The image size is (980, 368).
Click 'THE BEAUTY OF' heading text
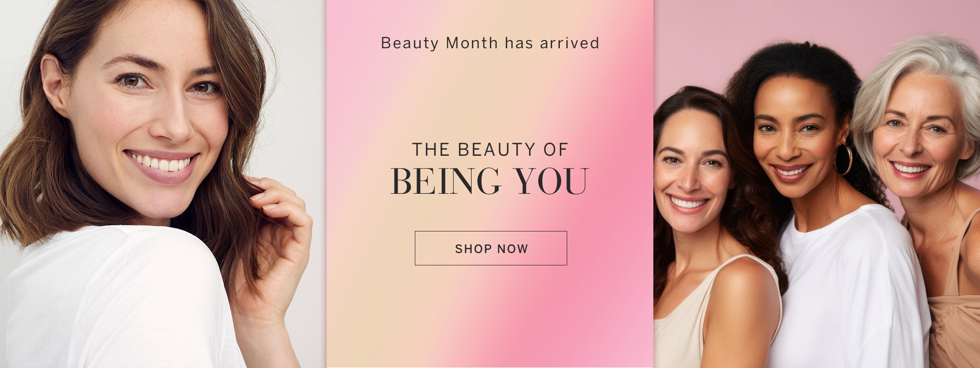[x=490, y=150]
